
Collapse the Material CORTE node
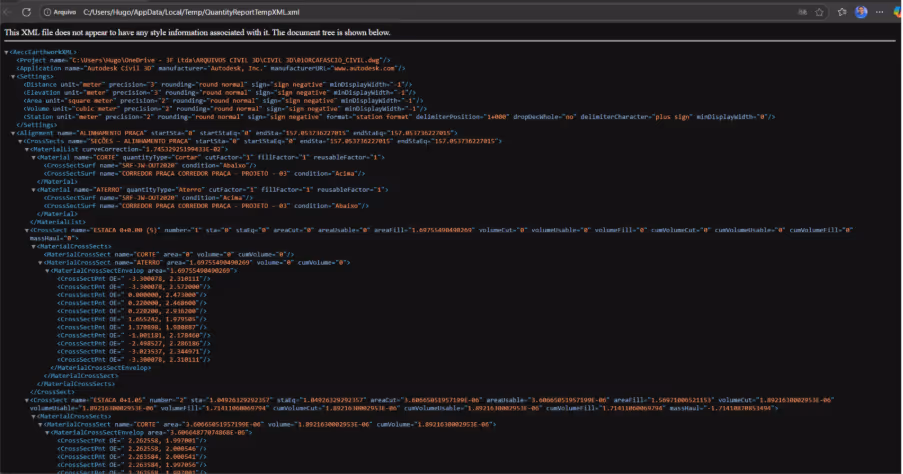click(x=34, y=157)
